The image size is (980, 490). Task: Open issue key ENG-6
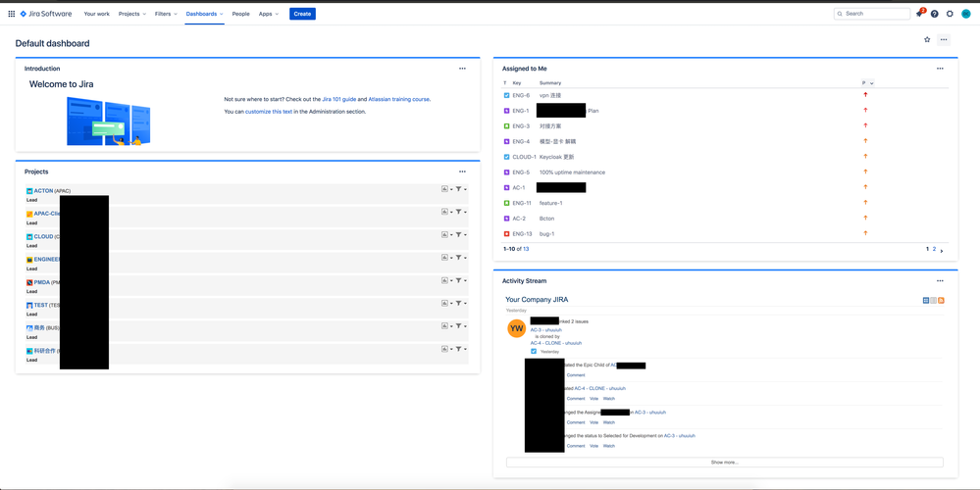[521, 95]
